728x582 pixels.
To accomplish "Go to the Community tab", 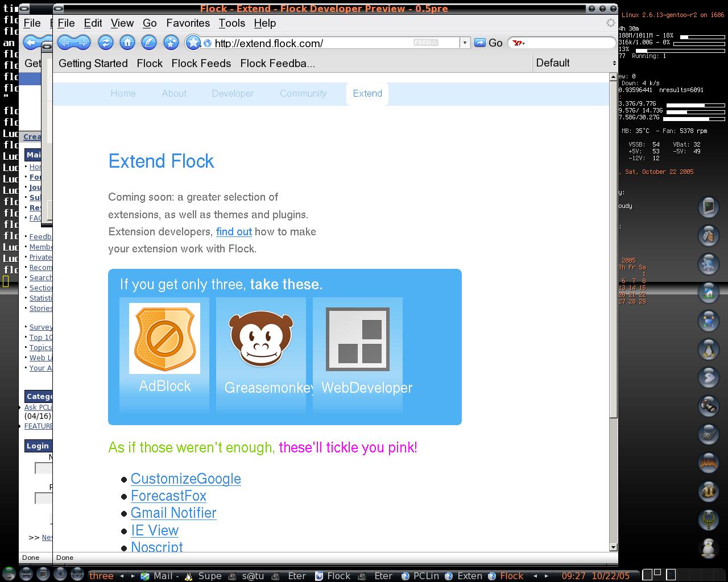I will (x=303, y=93).
